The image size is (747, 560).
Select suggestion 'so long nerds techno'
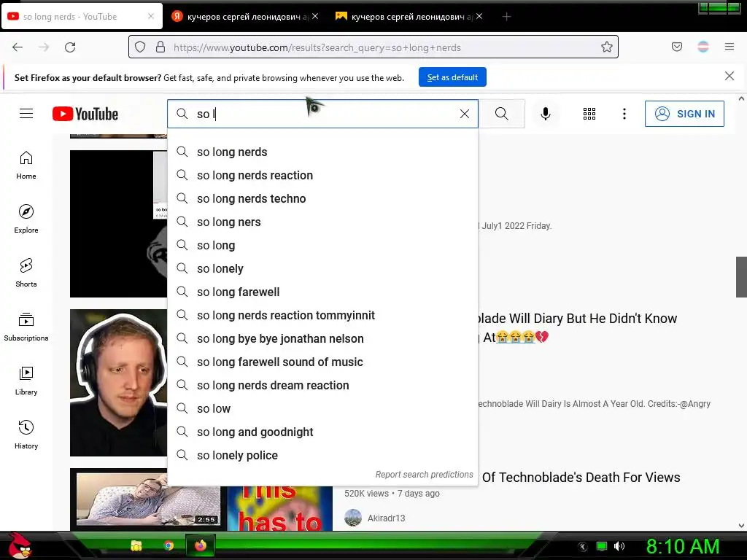coord(322,198)
